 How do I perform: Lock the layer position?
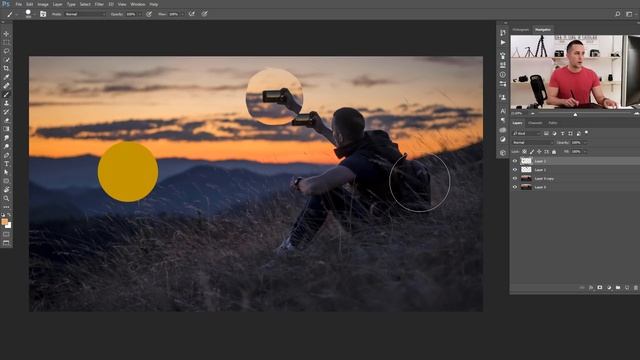pyautogui.click(x=539, y=152)
